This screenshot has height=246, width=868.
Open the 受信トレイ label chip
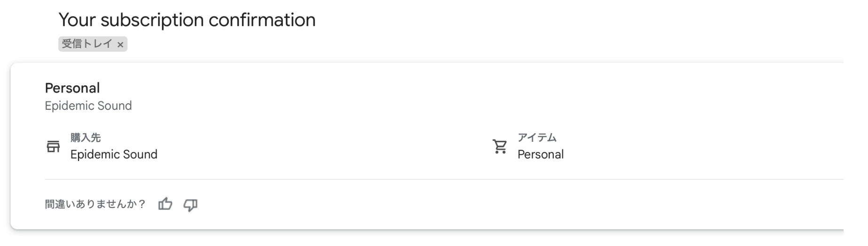pos(87,44)
